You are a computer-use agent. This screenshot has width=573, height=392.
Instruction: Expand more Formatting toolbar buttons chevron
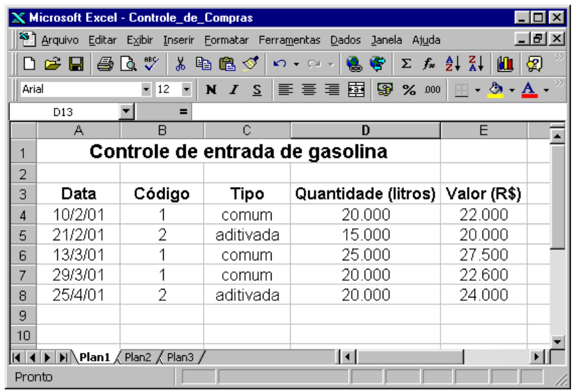point(559,83)
